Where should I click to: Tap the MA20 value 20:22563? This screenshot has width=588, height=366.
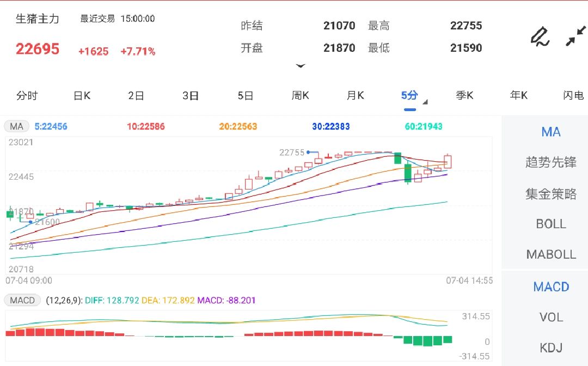tap(238, 126)
